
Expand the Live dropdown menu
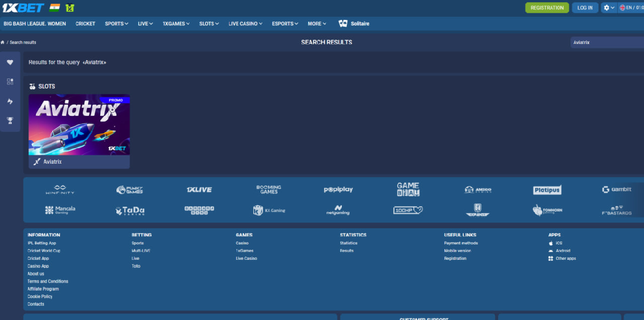coord(145,24)
